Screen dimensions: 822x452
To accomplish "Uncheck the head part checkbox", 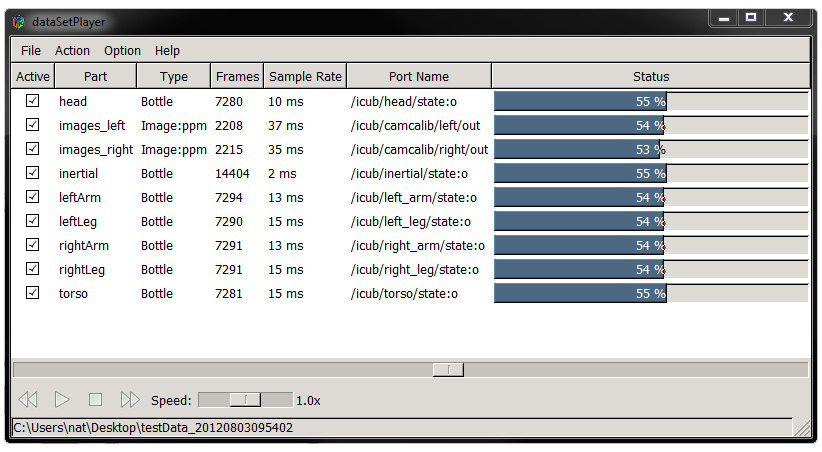I will click(33, 101).
